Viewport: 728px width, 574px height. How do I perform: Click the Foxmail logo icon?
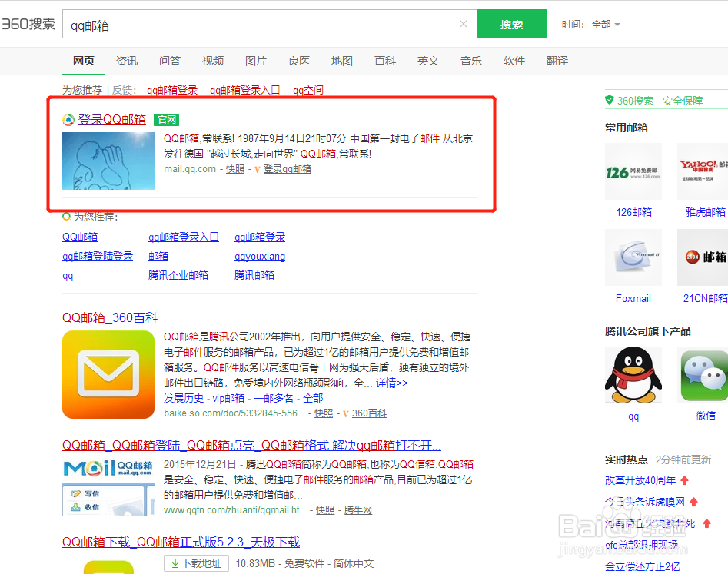coord(633,257)
